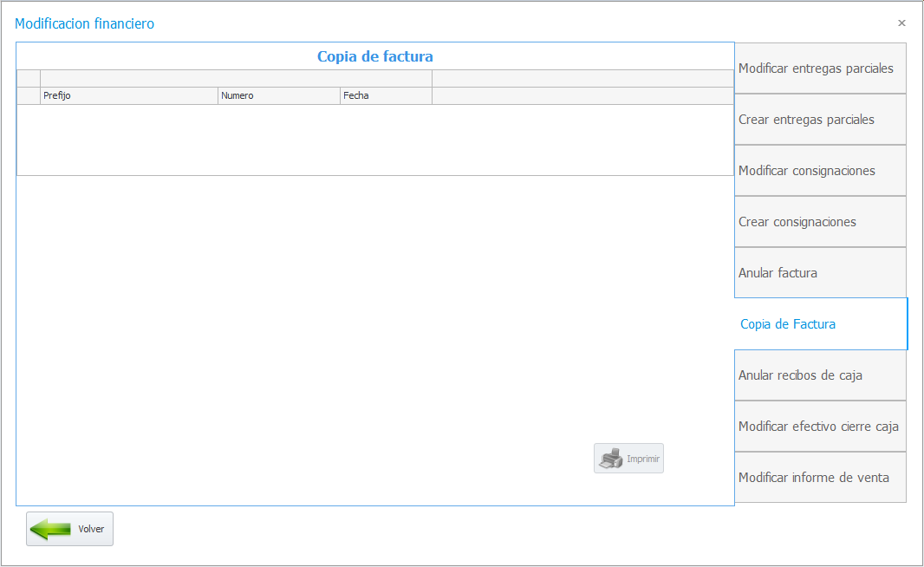Click the row selector header cell
Screen dimensions: 924x567
point(29,96)
